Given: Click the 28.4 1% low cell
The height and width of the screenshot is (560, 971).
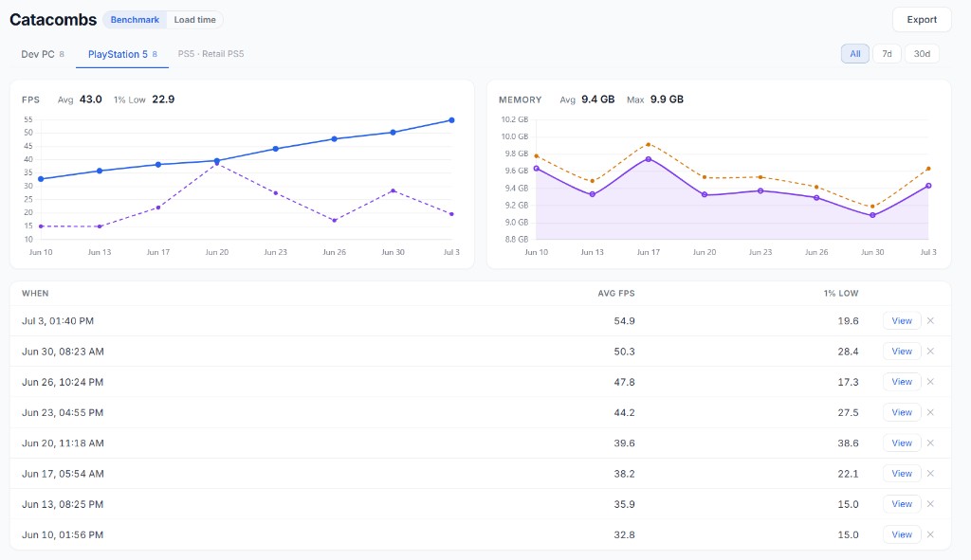Looking at the screenshot, I should pos(848,352).
